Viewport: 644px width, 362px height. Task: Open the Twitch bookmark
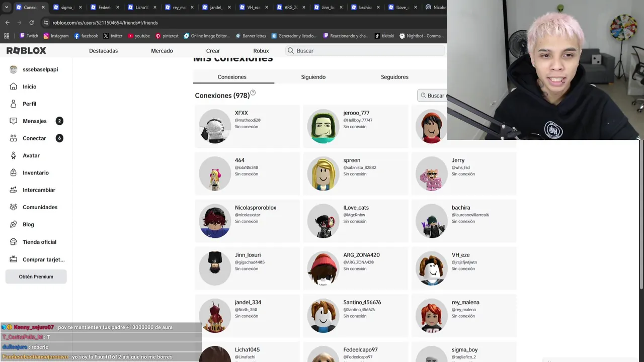(x=29, y=36)
